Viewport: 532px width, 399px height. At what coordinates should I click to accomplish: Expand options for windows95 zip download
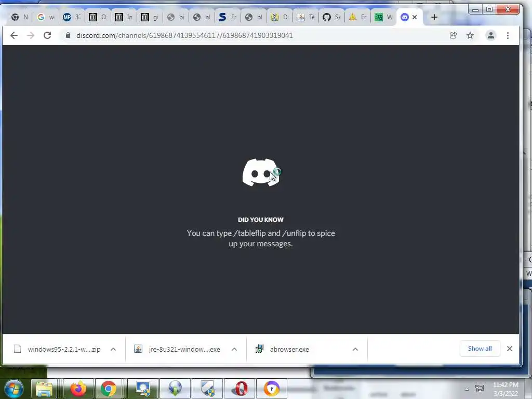pos(113,349)
